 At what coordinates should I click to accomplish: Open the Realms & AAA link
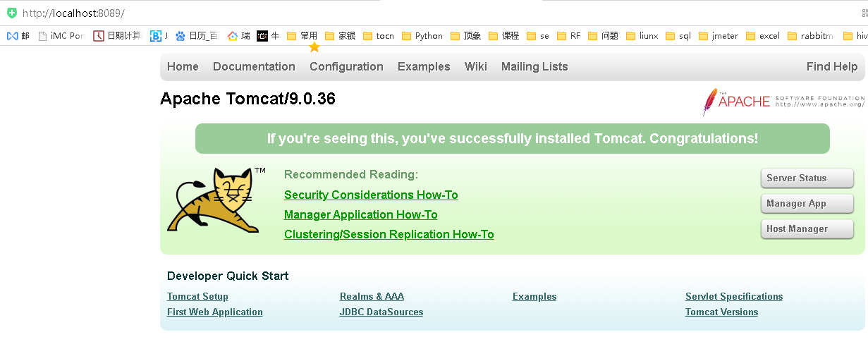tap(372, 297)
